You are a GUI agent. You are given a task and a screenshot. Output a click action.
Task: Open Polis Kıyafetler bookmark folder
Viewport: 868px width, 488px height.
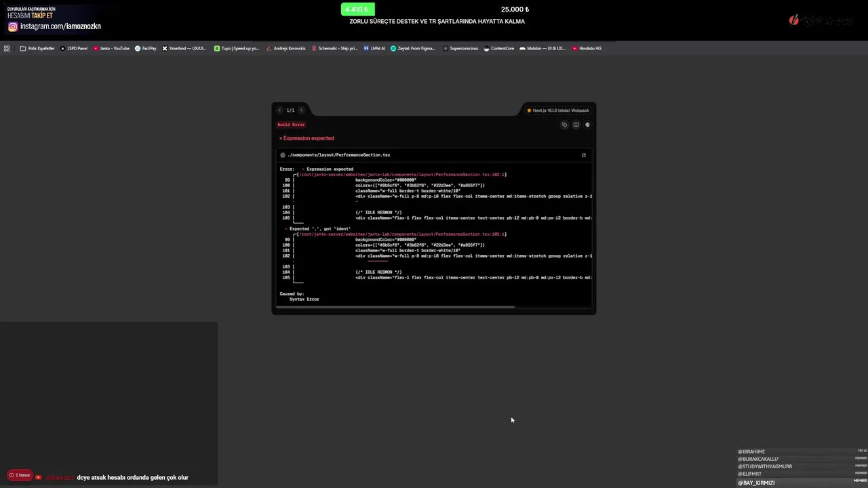tap(37, 49)
